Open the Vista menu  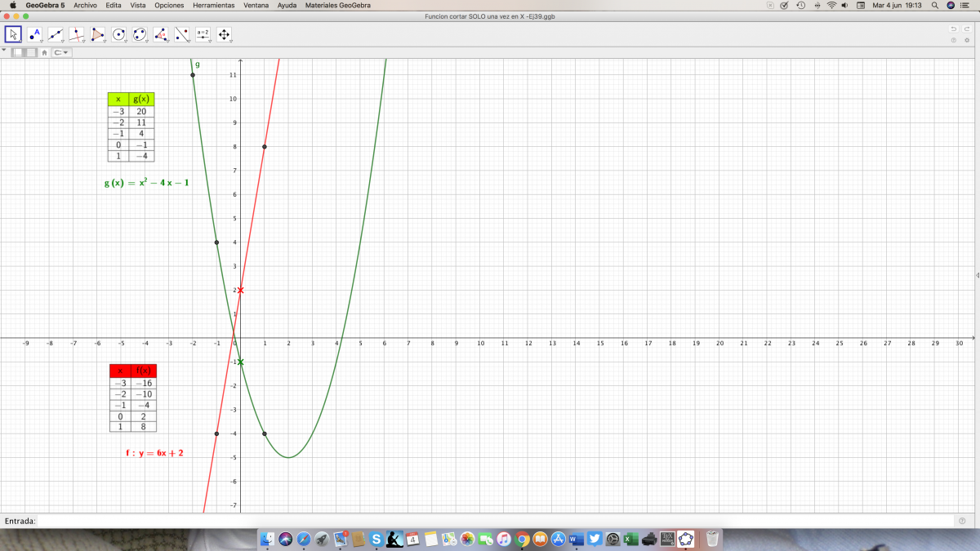(x=138, y=5)
